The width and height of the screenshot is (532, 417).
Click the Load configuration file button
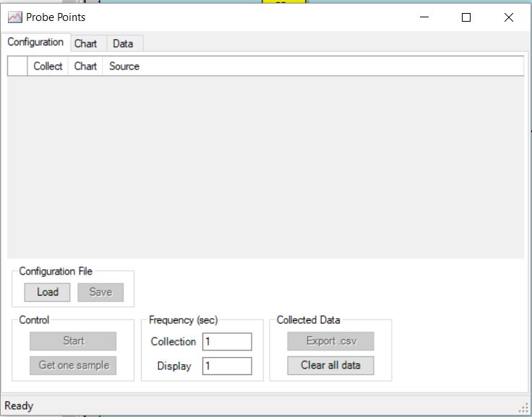click(x=47, y=292)
